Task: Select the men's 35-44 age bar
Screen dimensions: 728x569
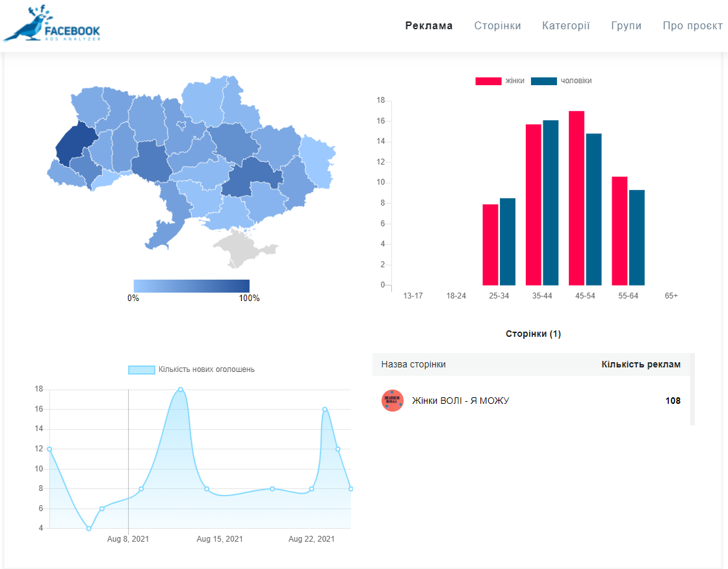Action: click(x=551, y=203)
